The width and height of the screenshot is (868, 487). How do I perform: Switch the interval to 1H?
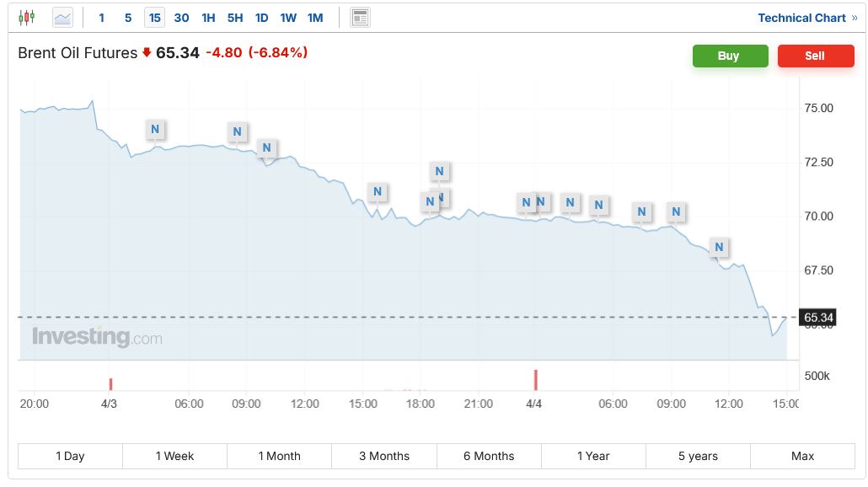point(208,17)
